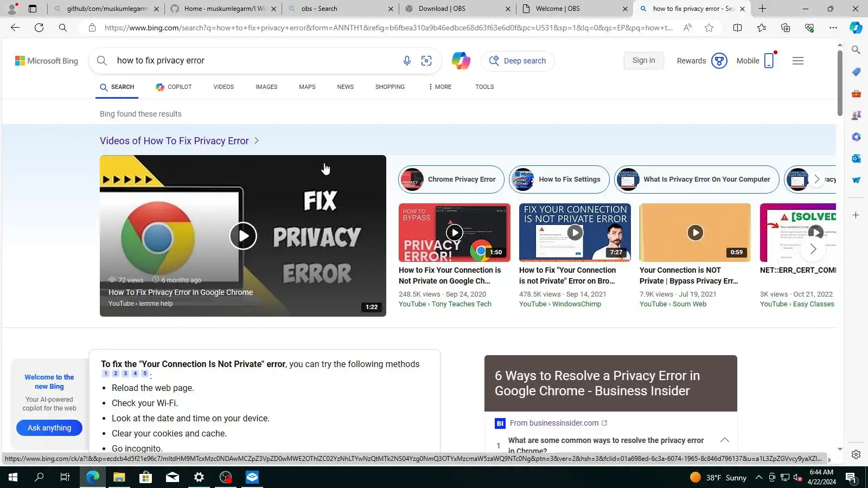Image resolution: width=868 pixels, height=488 pixels.
Task: Expand the MORE search options dropdown
Action: click(440, 87)
